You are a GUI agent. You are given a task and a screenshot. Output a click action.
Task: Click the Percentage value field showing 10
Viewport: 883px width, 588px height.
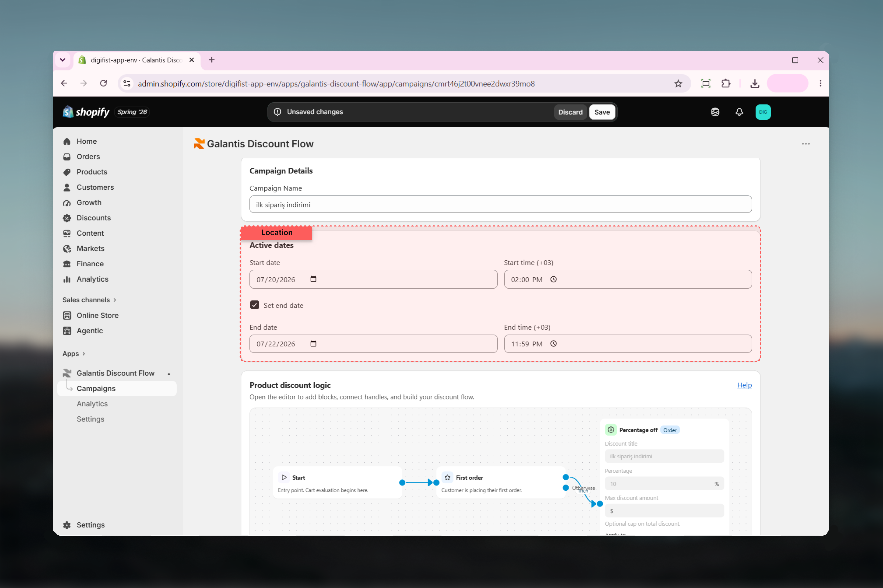[x=664, y=484]
